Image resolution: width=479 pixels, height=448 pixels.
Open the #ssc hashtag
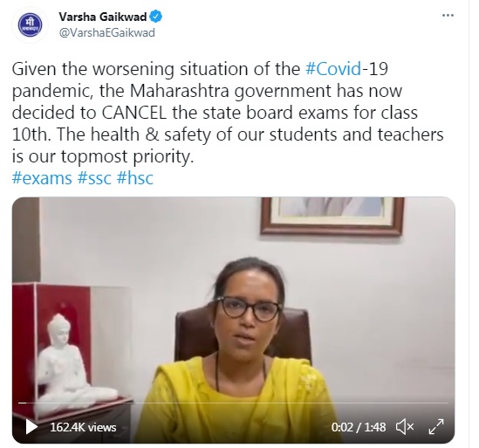94,178
